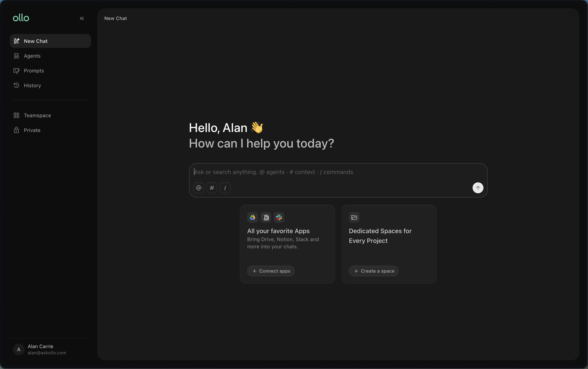Image resolution: width=588 pixels, height=369 pixels.
Task: Click the @ agents mention button
Action: click(199, 188)
